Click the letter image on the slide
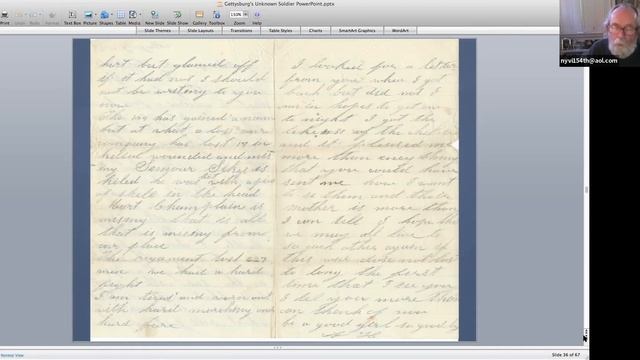This screenshot has height=360, width=640. point(274,190)
